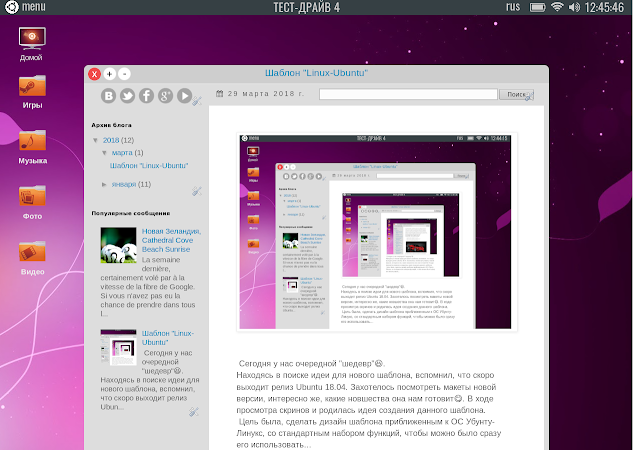Click the Поиск search button

(x=516, y=94)
